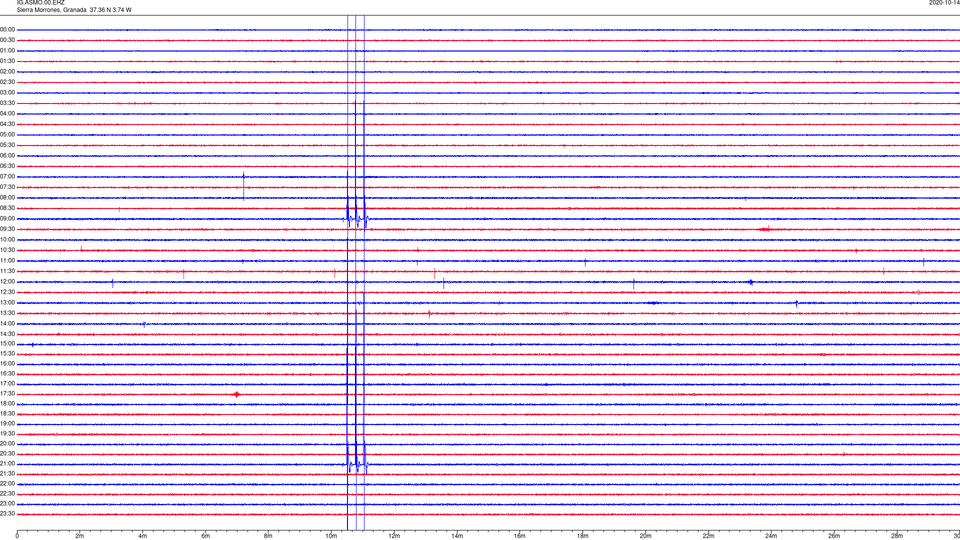This screenshot has height=540, width=960.
Task: Click the station code IG.ASMO.00.EHZ header
Action: [x=40, y=2]
